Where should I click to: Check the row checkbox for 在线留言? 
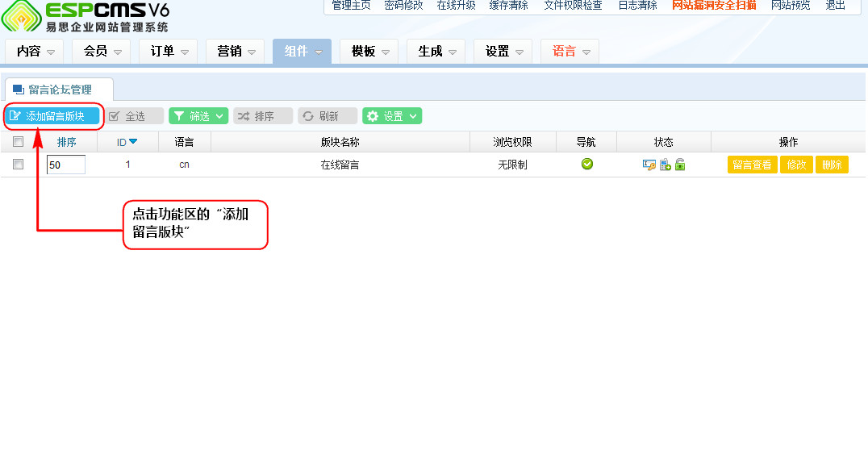[x=18, y=165]
